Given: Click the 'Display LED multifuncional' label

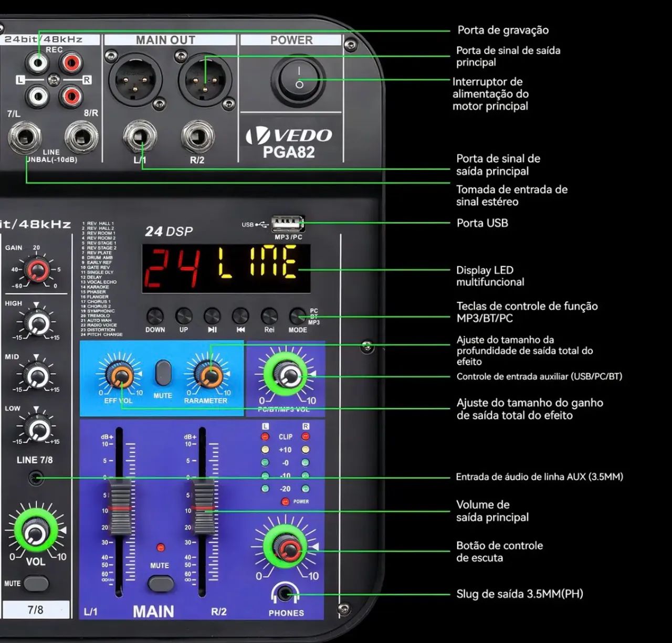Looking at the screenshot, I should (490, 276).
